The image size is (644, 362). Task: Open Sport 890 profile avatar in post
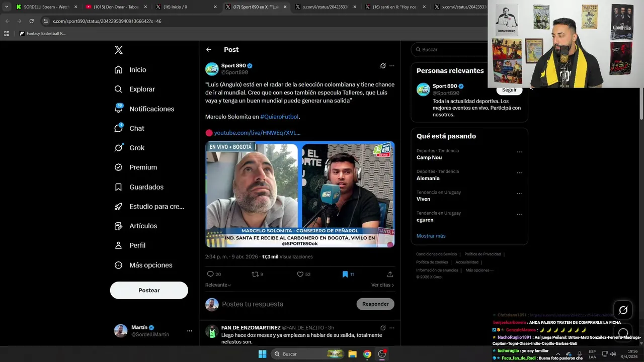pos(212,69)
